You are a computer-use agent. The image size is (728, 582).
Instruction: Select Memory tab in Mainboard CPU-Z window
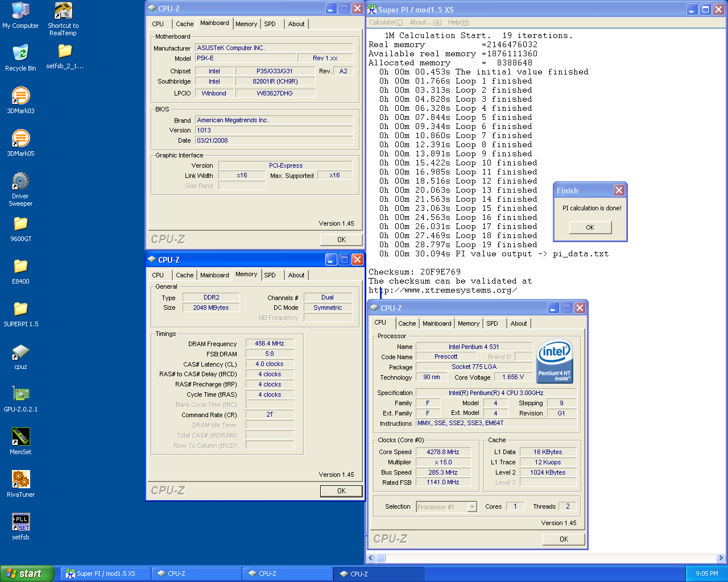[246, 24]
